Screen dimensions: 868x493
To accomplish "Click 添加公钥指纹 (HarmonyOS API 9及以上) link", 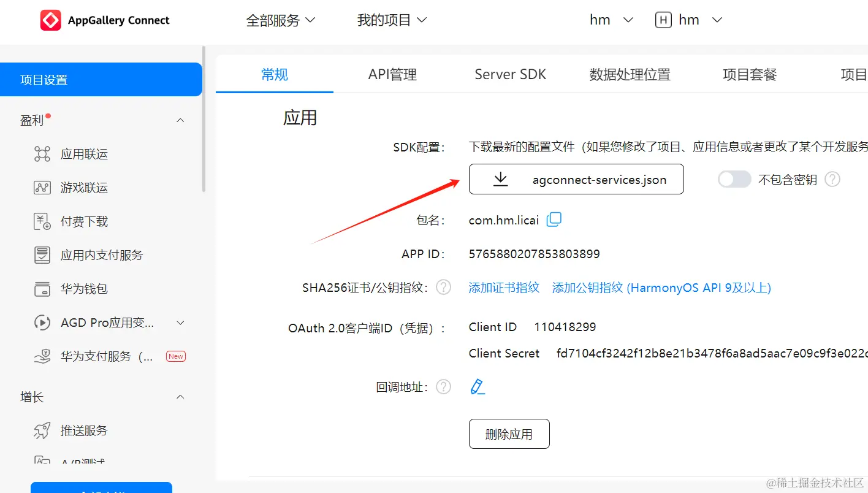I will (x=661, y=288).
